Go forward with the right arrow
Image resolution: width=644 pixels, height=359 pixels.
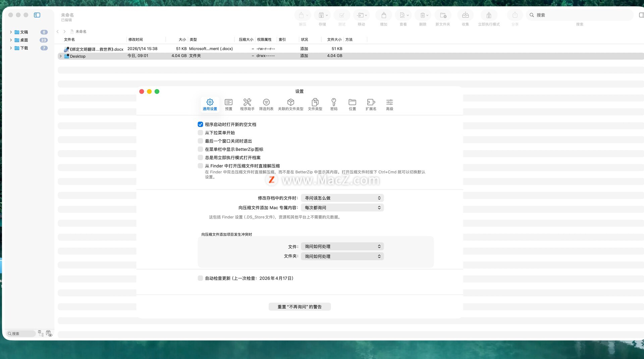[64, 32]
